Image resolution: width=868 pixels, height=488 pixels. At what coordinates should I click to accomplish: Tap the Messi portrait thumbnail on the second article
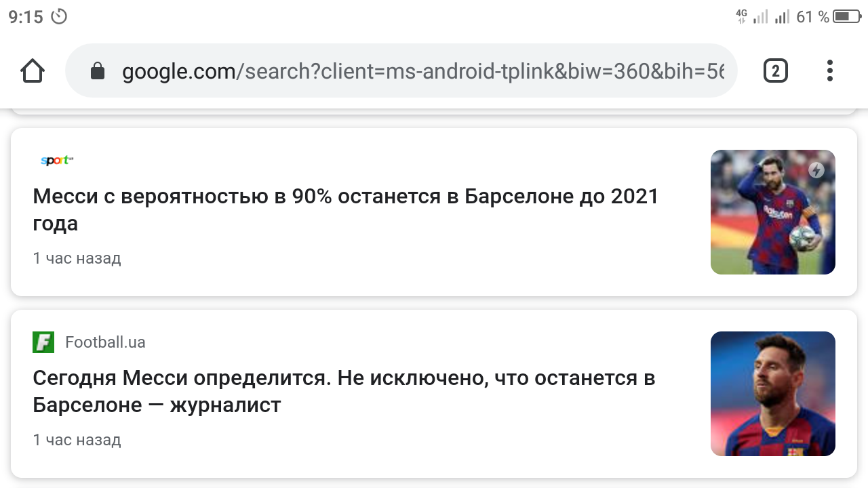coord(773,393)
